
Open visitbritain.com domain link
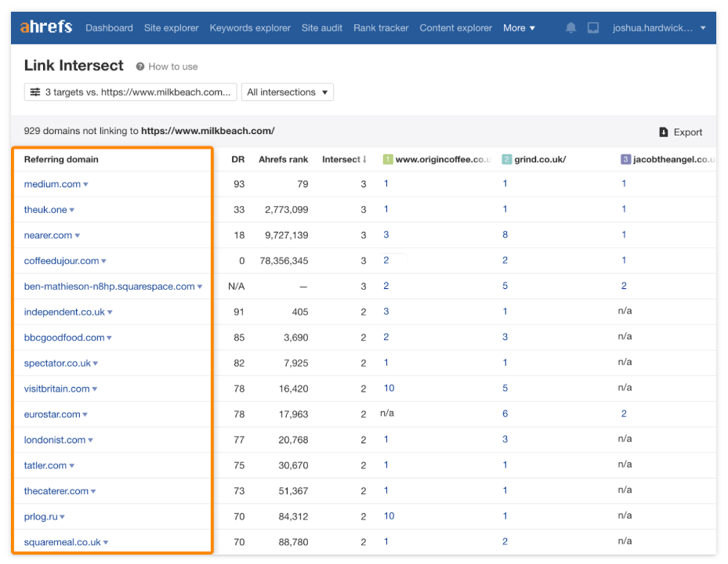56,388
